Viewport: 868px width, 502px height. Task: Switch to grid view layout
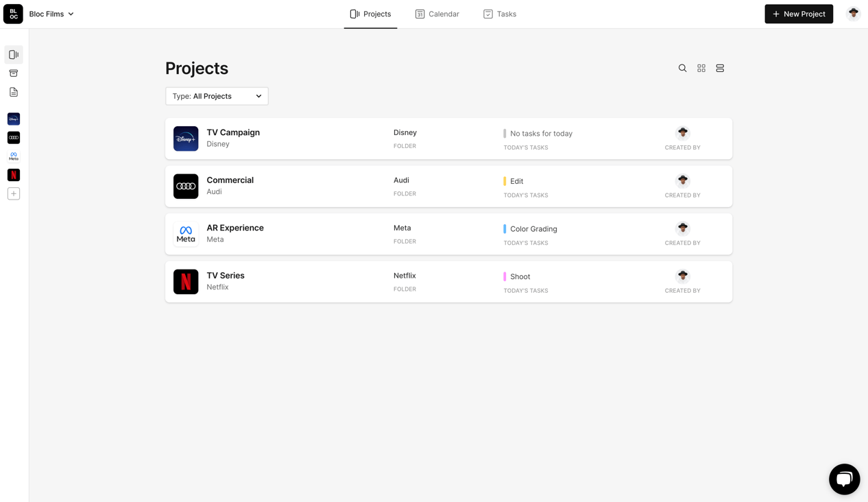point(701,69)
